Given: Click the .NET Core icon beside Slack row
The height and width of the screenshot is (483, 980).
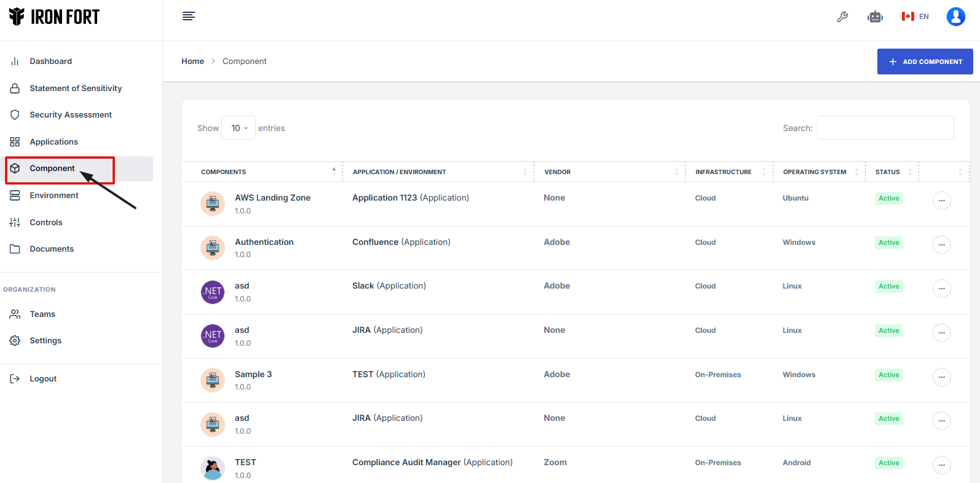Looking at the screenshot, I should coord(213,292).
